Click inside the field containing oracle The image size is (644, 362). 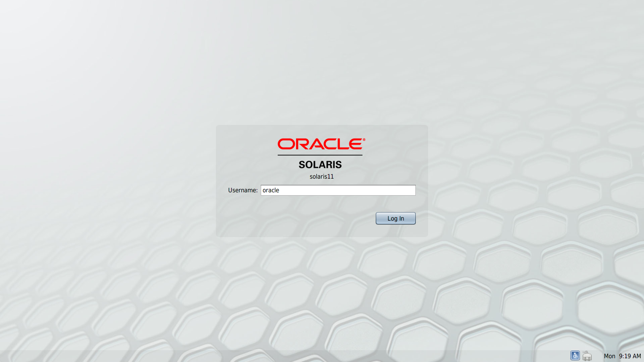(x=338, y=190)
